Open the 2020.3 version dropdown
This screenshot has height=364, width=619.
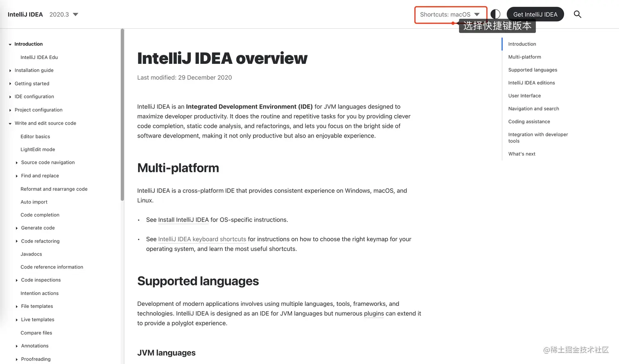tap(64, 14)
